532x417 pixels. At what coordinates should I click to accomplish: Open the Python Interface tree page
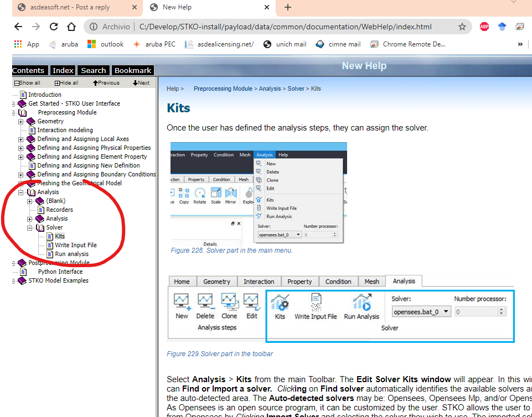tap(60, 272)
